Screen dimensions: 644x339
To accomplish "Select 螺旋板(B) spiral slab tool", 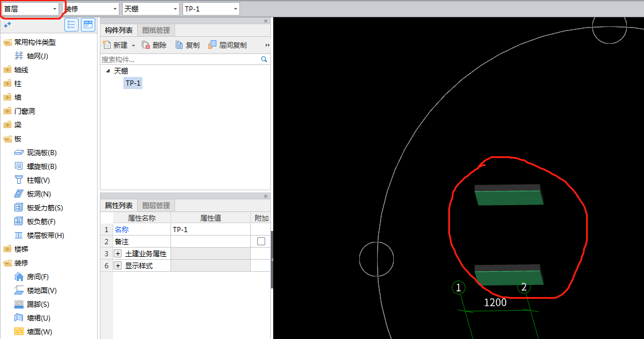I will [x=36, y=167].
